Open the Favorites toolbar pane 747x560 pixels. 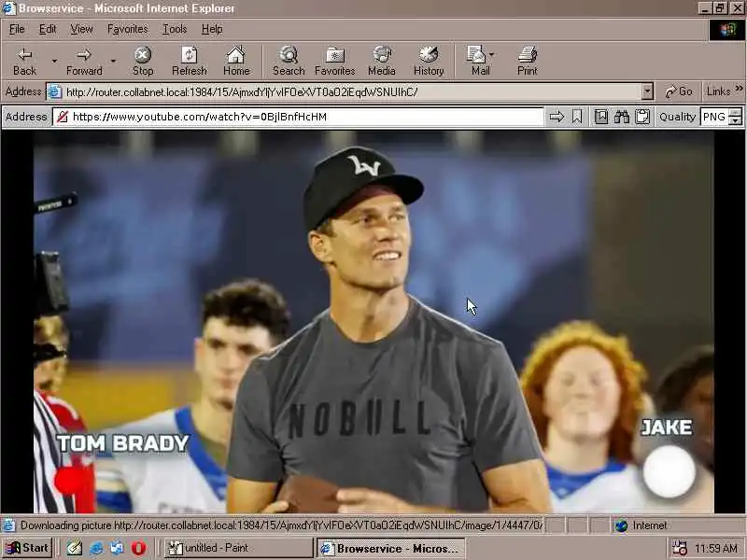(x=335, y=61)
